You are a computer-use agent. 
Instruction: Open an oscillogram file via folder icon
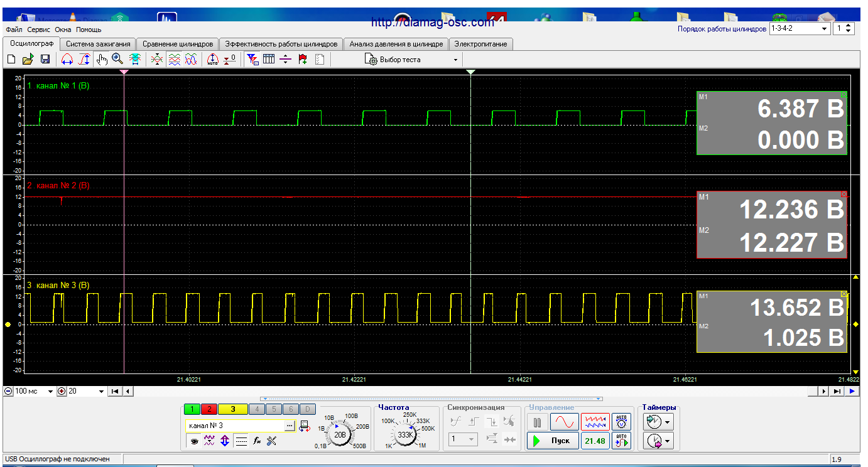(x=28, y=60)
